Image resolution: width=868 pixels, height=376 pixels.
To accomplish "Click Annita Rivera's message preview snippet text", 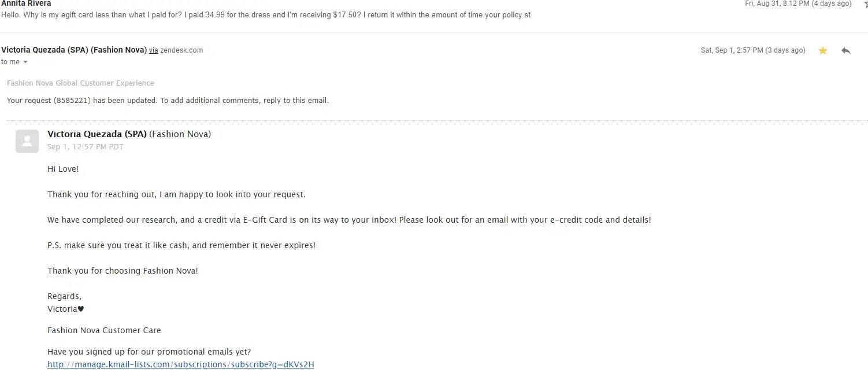I will click(266, 15).
